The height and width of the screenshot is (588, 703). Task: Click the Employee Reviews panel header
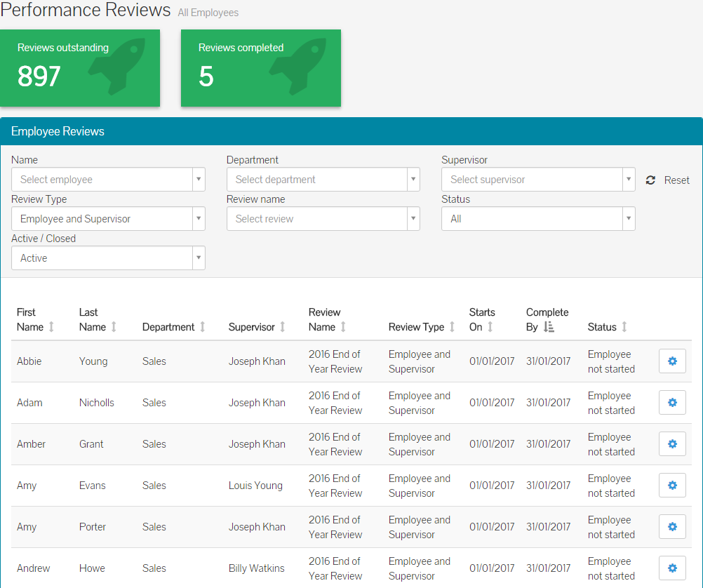point(351,131)
